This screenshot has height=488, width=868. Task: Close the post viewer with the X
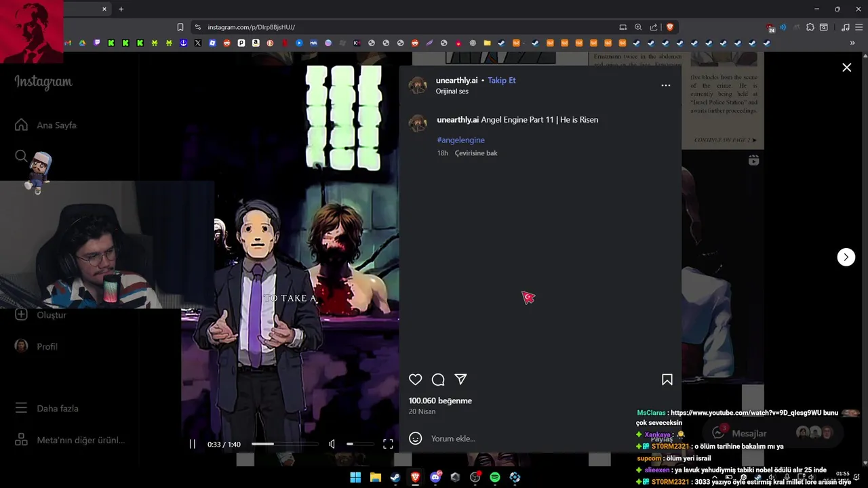(x=846, y=68)
